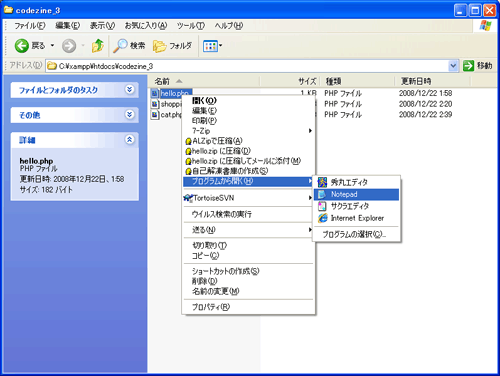The width and height of the screenshot is (500, 376).
Task: Choose プログラムの選択(C)...
Action: pyautogui.click(x=356, y=235)
